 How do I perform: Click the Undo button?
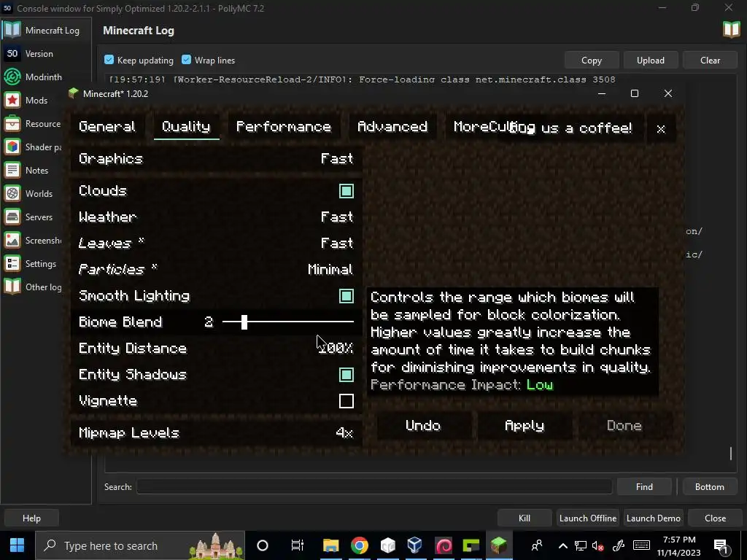pos(423,426)
